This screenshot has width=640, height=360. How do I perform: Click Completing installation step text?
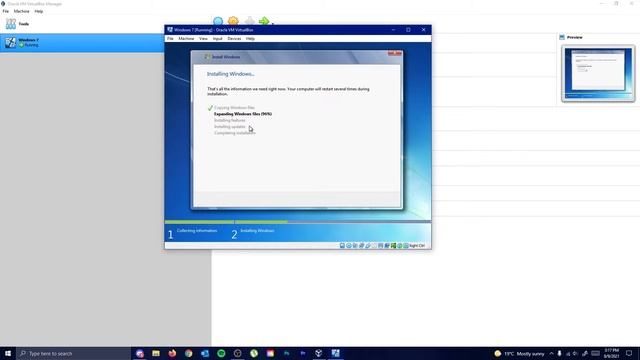(235, 133)
